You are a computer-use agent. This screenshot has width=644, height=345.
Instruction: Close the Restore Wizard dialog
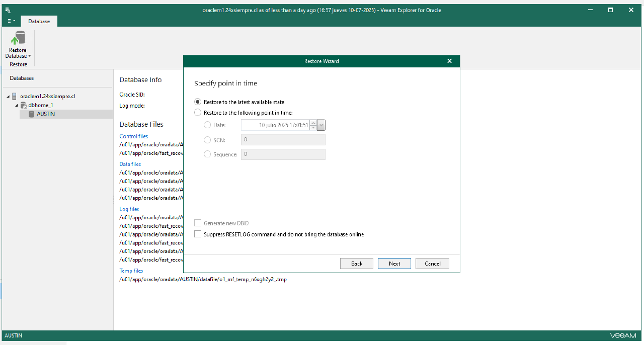click(450, 61)
